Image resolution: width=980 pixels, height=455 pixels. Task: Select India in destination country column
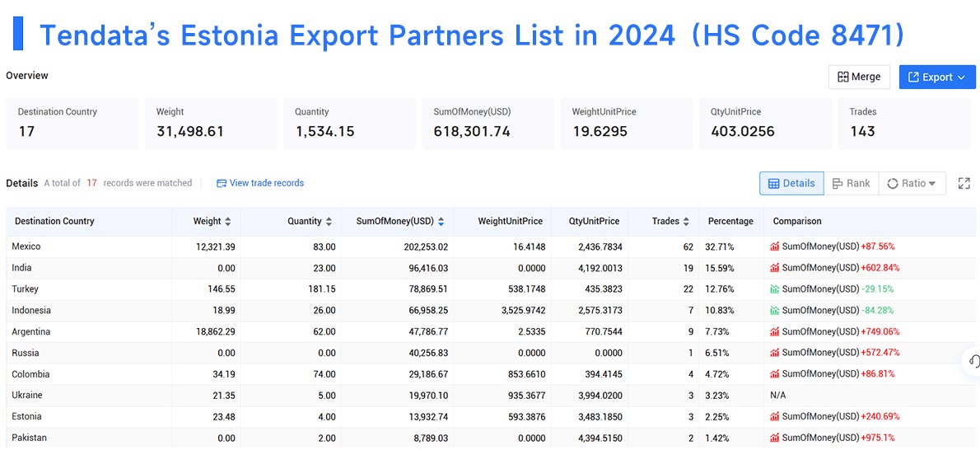coord(22,269)
